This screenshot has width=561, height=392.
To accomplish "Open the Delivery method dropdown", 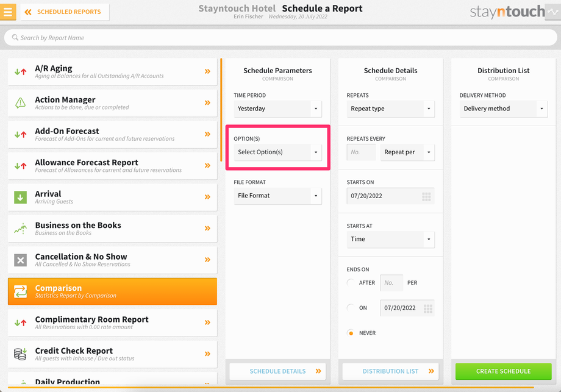I will point(504,109).
